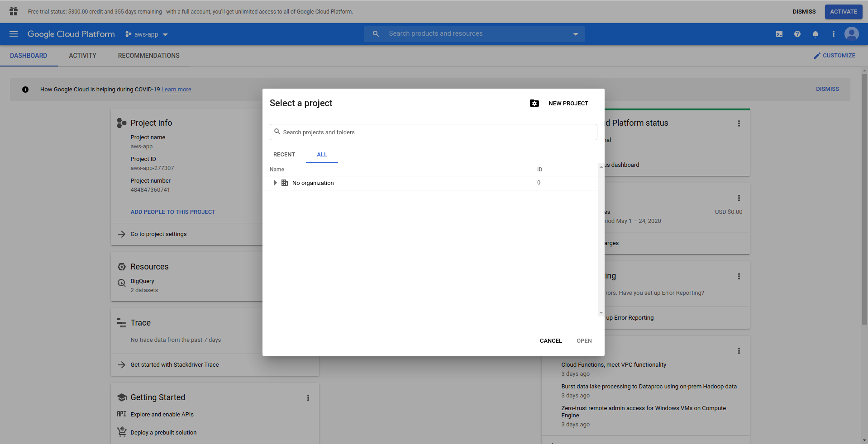Focus the Search projects and folders field
Image resolution: width=868 pixels, height=444 pixels.
434,132
